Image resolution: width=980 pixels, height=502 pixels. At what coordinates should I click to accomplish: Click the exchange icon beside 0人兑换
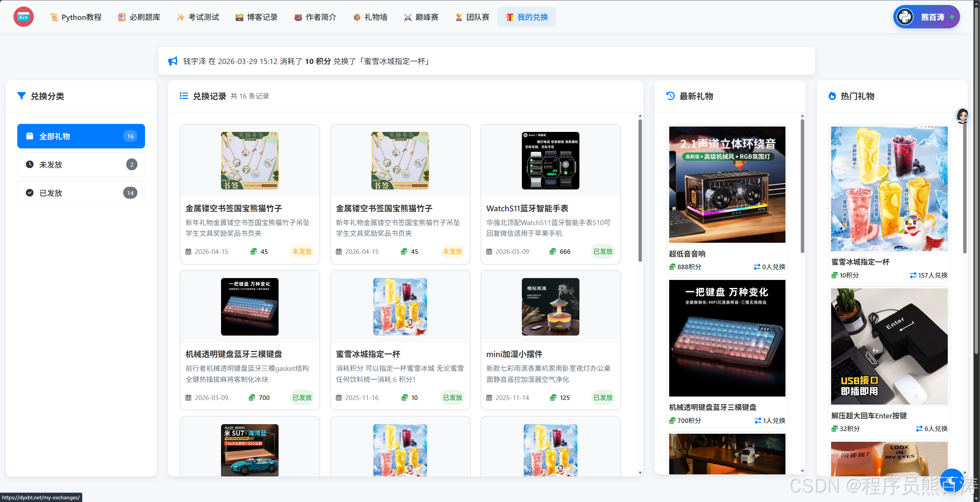757,267
